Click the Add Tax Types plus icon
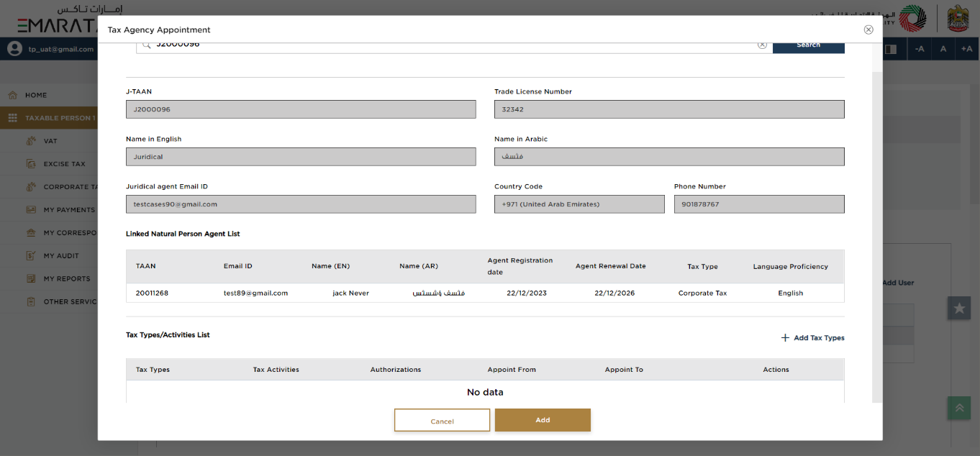The width and height of the screenshot is (980, 456). (785, 337)
